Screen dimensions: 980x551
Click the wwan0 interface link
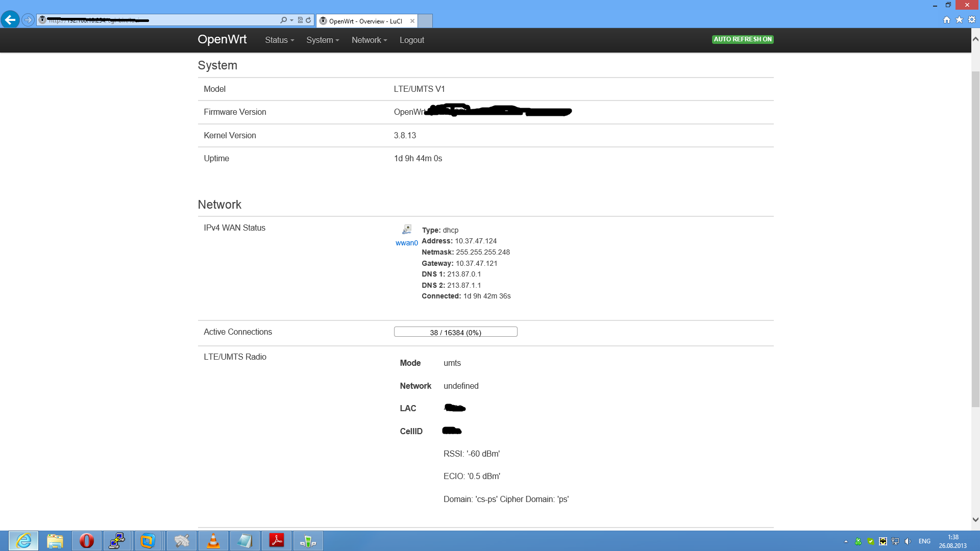[x=407, y=243]
